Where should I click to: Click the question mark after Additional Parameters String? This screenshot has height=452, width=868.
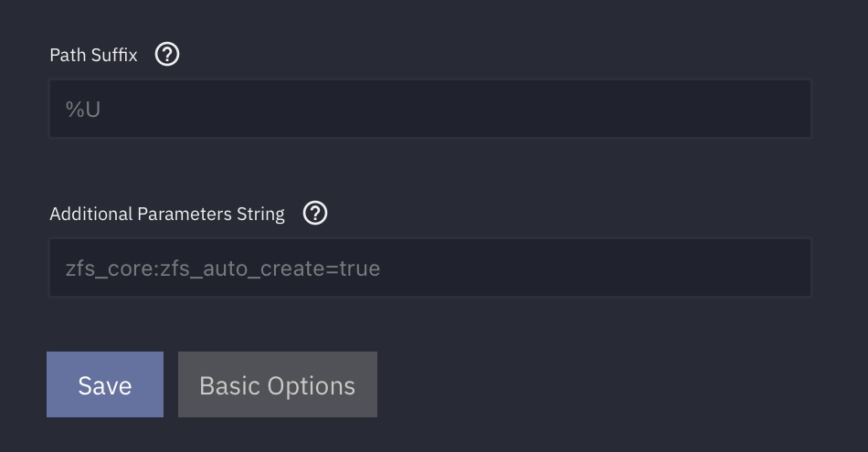tap(315, 213)
